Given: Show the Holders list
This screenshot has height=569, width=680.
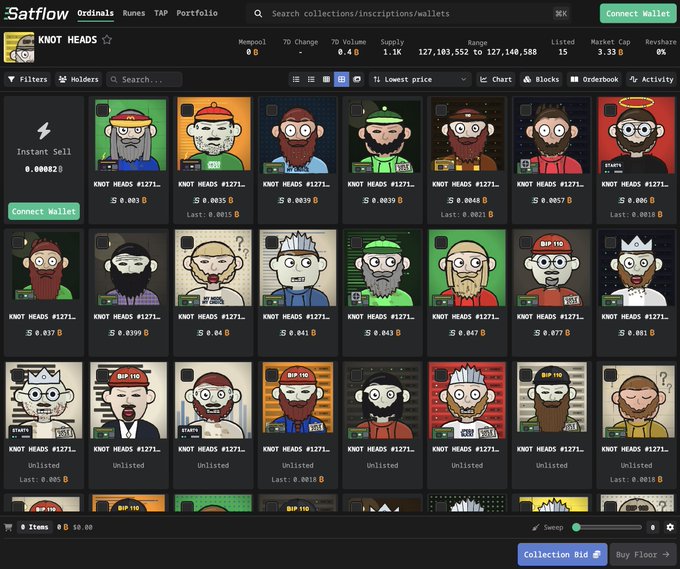Looking at the screenshot, I should (78, 79).
